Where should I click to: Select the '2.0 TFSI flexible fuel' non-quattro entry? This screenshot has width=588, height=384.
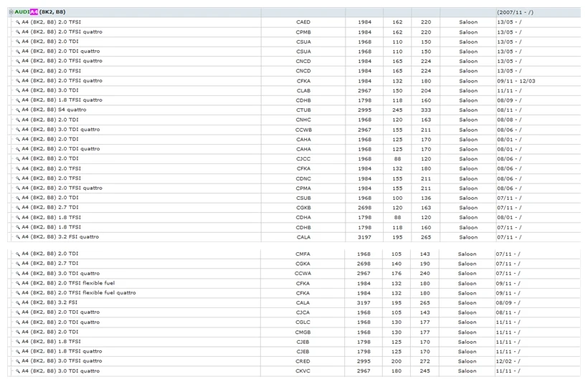(68, 283)
